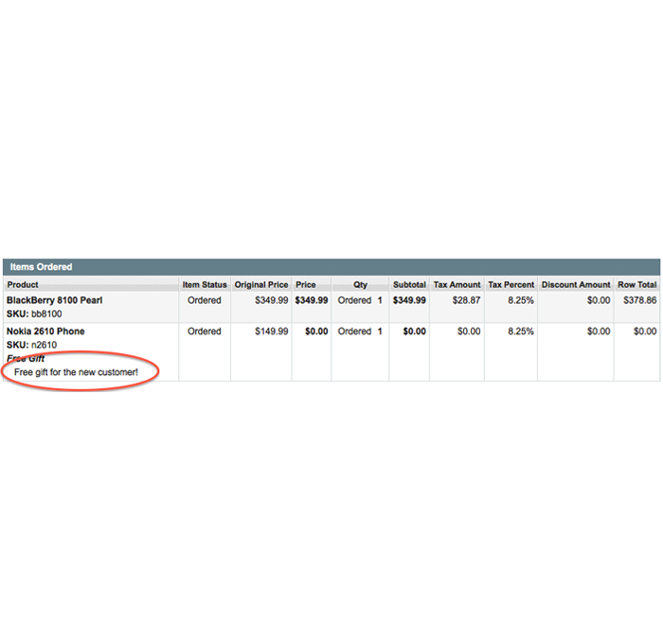Click the Nokia tax percent 8.25%
Viewport: 663px width, 644px height.
(x=521, y=331)
